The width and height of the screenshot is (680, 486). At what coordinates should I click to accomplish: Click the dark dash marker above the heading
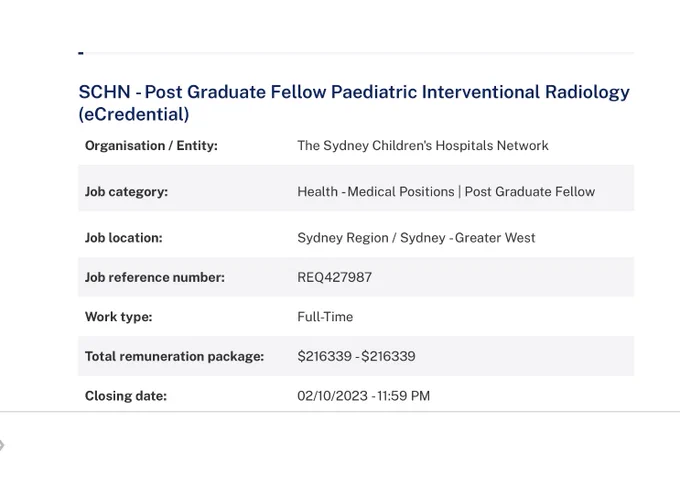[x=81, y=53]
